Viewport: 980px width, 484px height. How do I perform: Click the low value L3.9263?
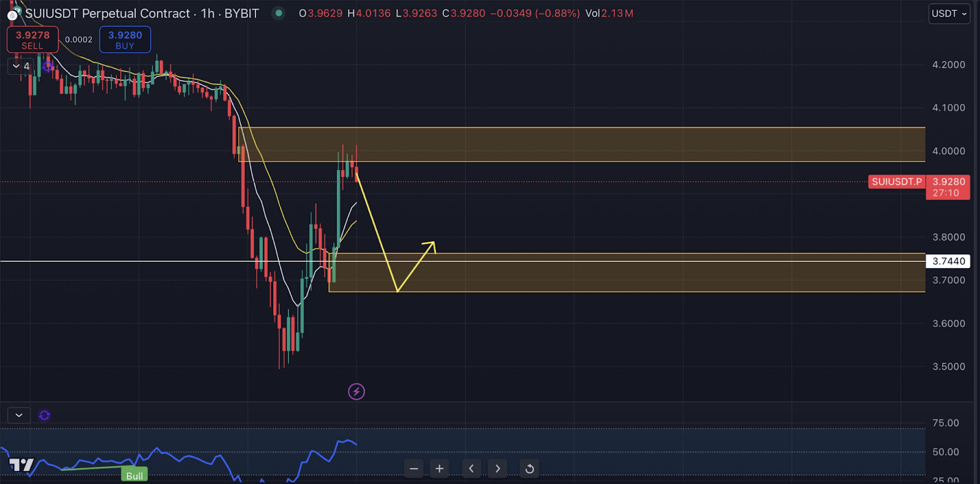point(417,13)
